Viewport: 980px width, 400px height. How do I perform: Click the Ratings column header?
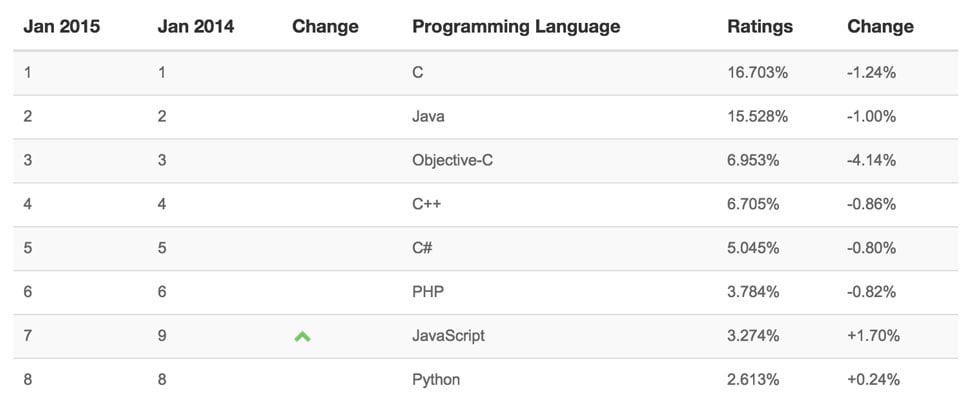[x=760, y=27]
